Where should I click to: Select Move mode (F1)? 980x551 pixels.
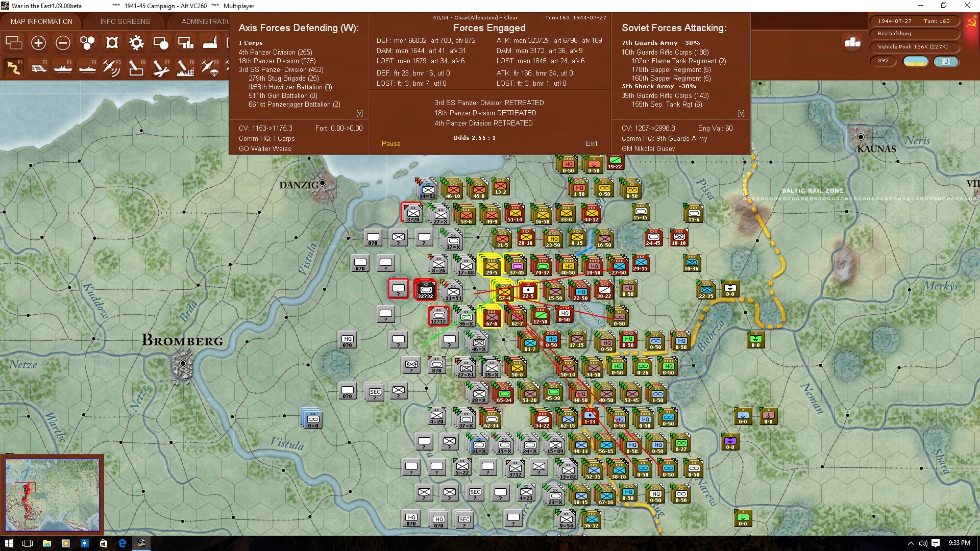[x=14, y=67]
